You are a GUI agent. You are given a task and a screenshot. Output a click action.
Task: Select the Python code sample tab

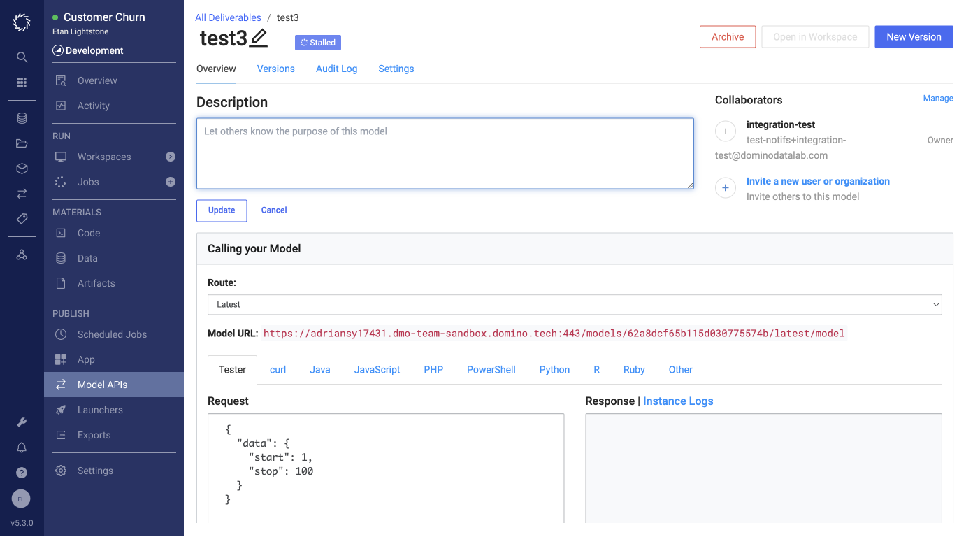point(554,369)
